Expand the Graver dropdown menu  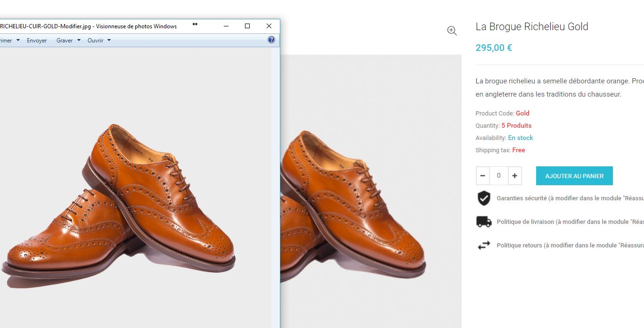pyautogui.click(x=68, y=41)
